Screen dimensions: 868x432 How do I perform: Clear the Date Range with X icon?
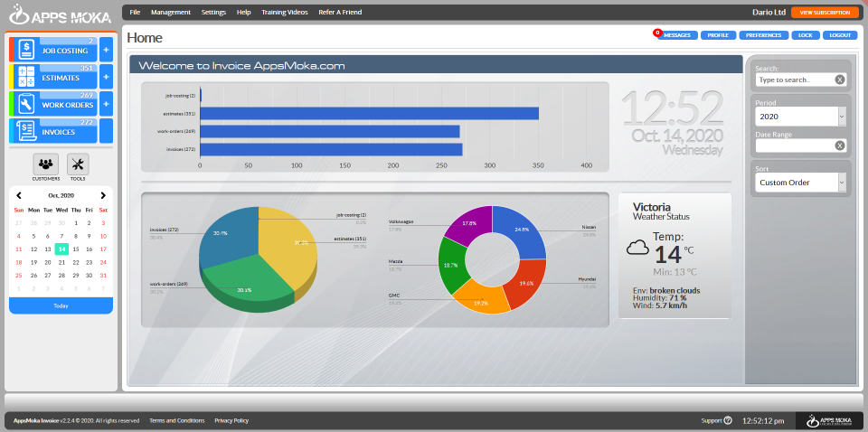click(840, 146)
